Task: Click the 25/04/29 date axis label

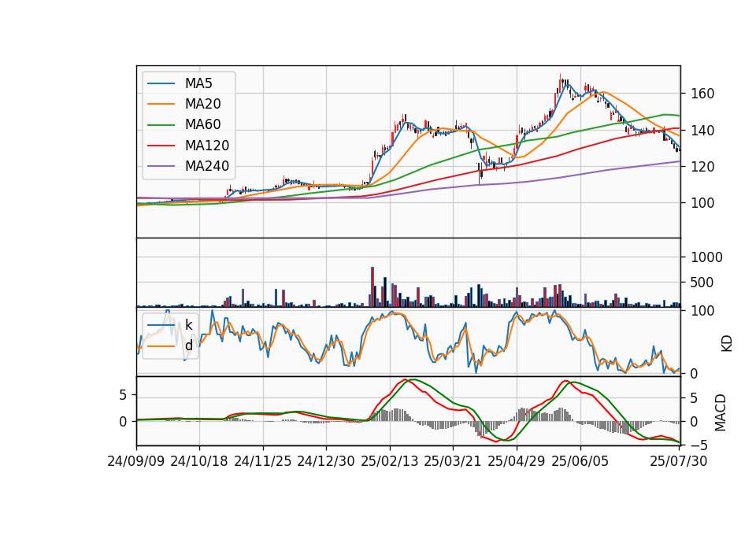Action: (517, 461)
